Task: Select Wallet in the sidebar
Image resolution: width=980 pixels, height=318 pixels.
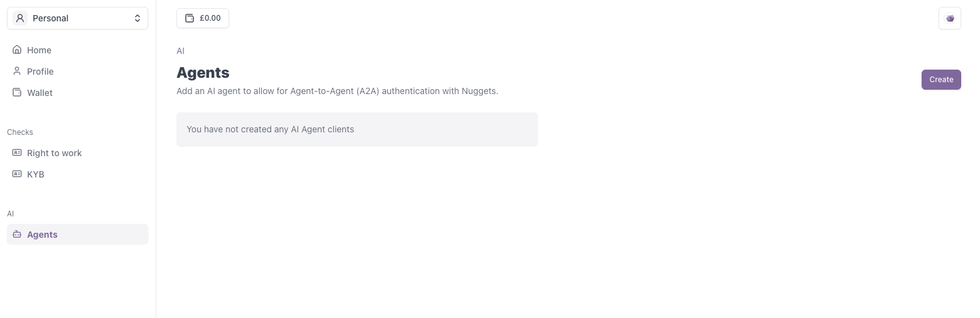Action: [x=77, y=92]
